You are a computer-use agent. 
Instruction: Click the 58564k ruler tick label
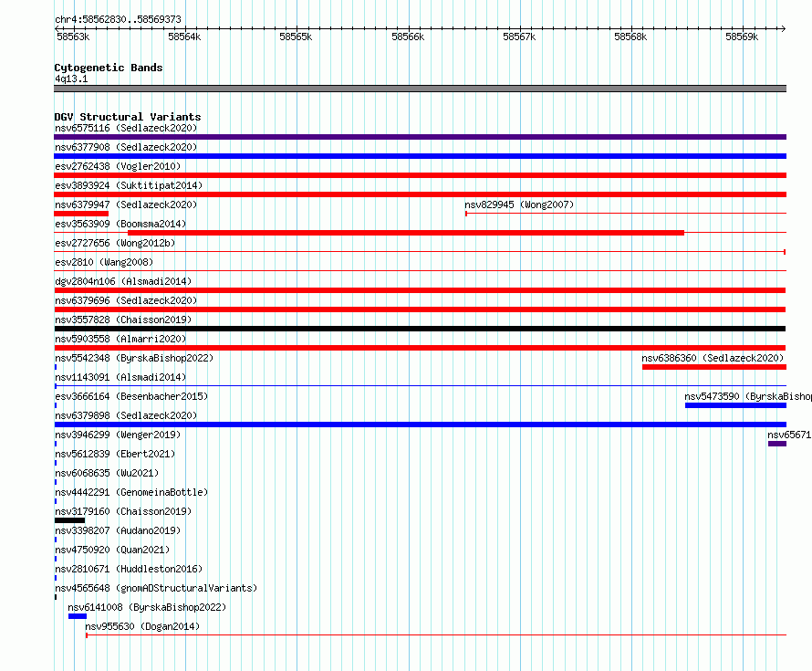pyautogui.click(x=184, y=37)
